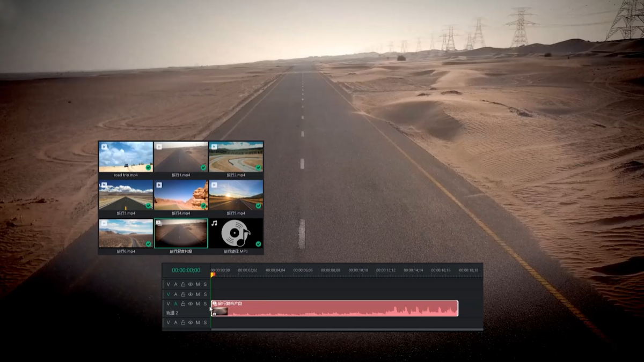
Task: Toggle the green A on 軌道 2 track
Action: pyautogui.click(x=175, y=304)
